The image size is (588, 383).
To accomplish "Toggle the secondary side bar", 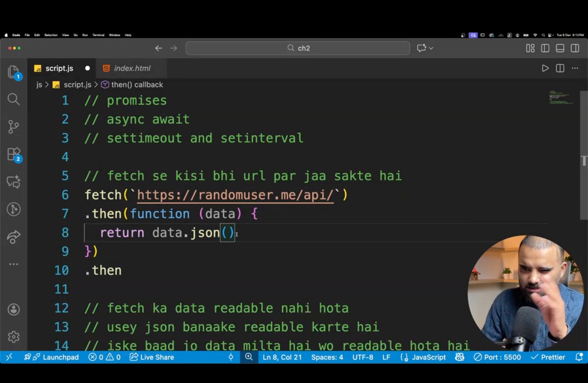I will pyautogui.click(x=575, y=48).
